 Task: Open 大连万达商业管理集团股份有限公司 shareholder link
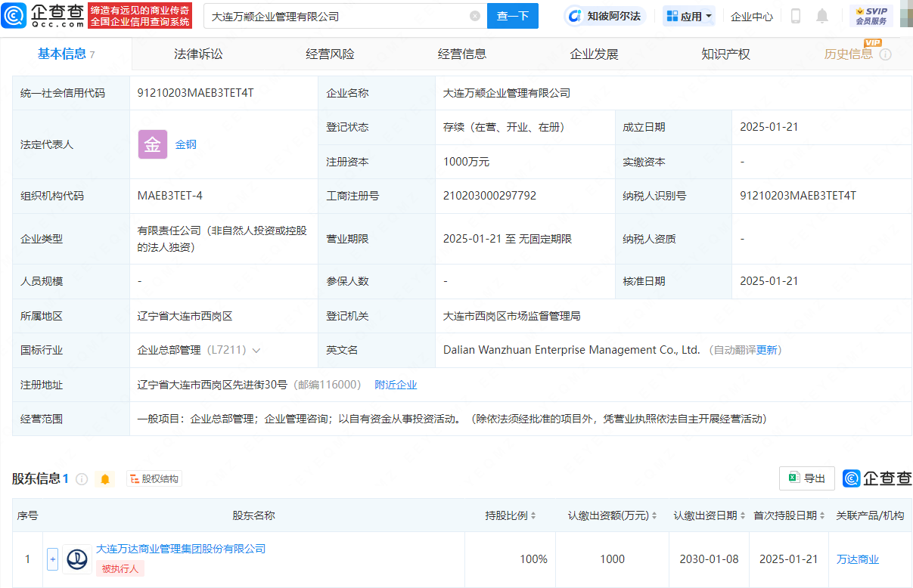[181, 549]
